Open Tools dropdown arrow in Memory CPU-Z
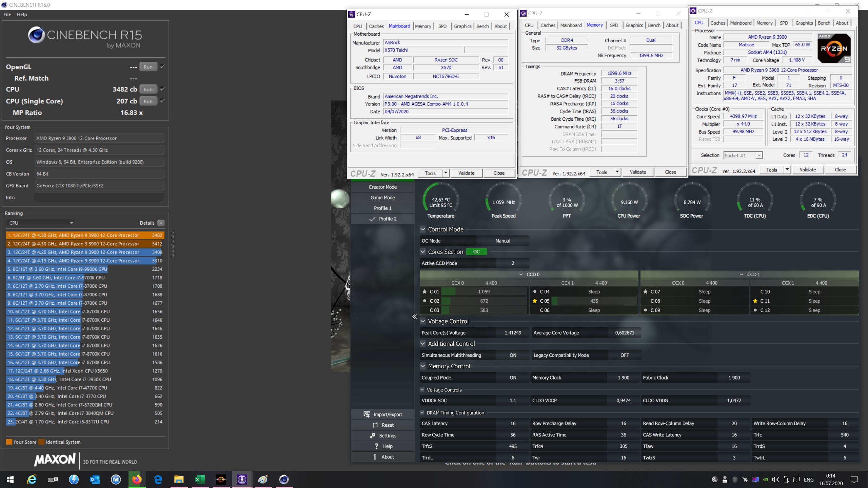 click(617, 172)
